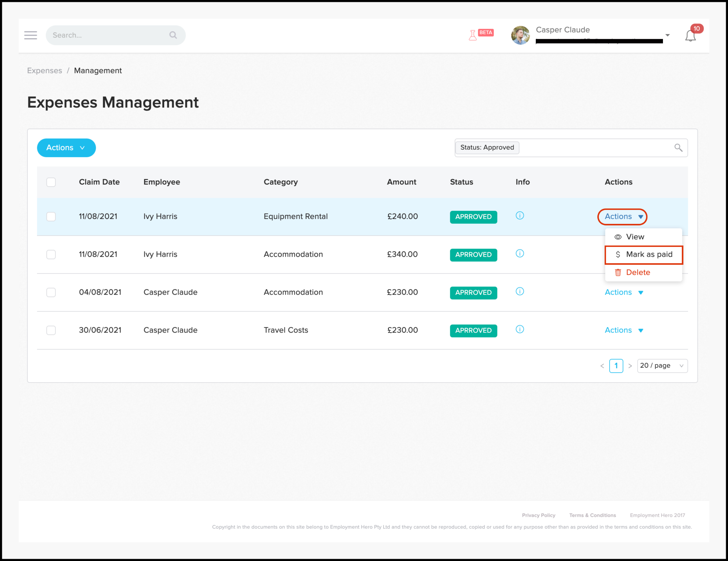Check the box for Equipment Rental claim
The image size is (728, 561).
(51, 217)
